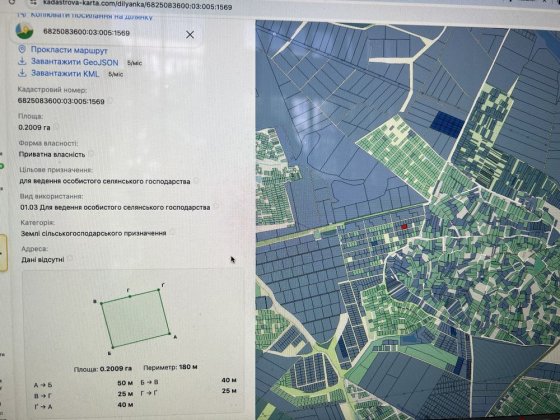Screen dimensions: 560x420
Task: Click the browser reload icon
Action: (12, 2)
